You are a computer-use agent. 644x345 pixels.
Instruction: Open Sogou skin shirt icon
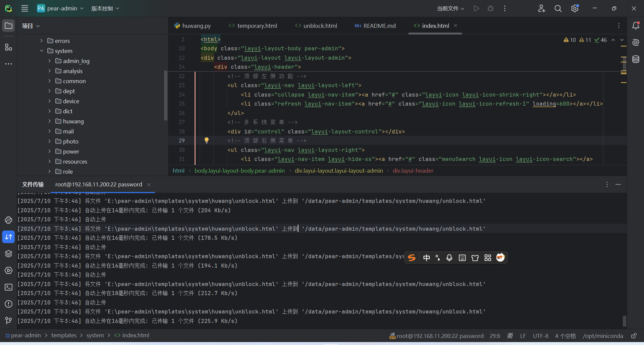click(x=475, y=257)
